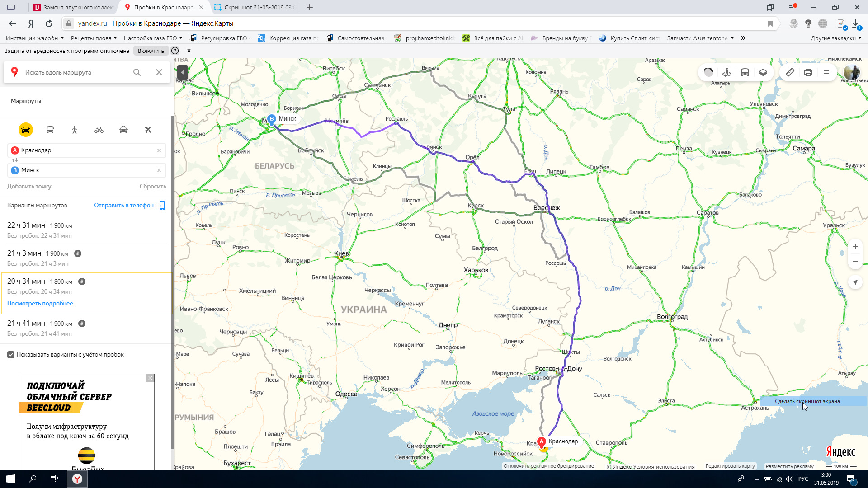The width and height of the screenshot is (868, 488).
Task: Clear the Краснодар start point field
Action: pos(159,150)
